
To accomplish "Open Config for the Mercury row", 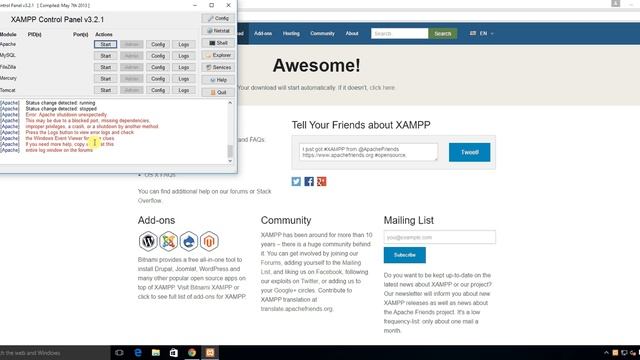I will click(x=158, y=78).
